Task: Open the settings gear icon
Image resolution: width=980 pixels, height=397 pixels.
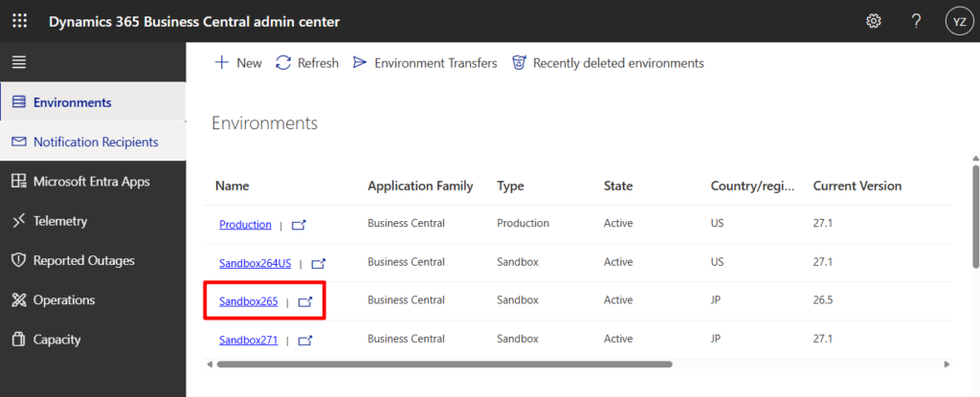Action: point(873,21)
